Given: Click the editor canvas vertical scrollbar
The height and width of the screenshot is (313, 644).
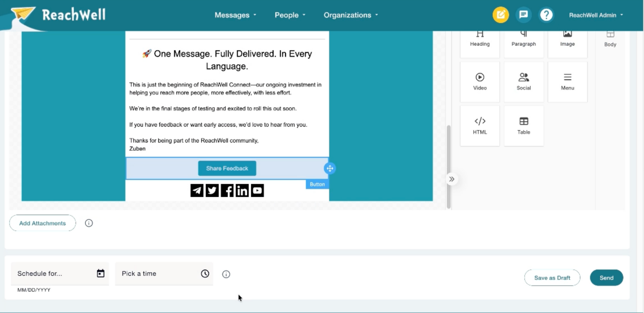Looking at the screenshot, I should point(449,167).
